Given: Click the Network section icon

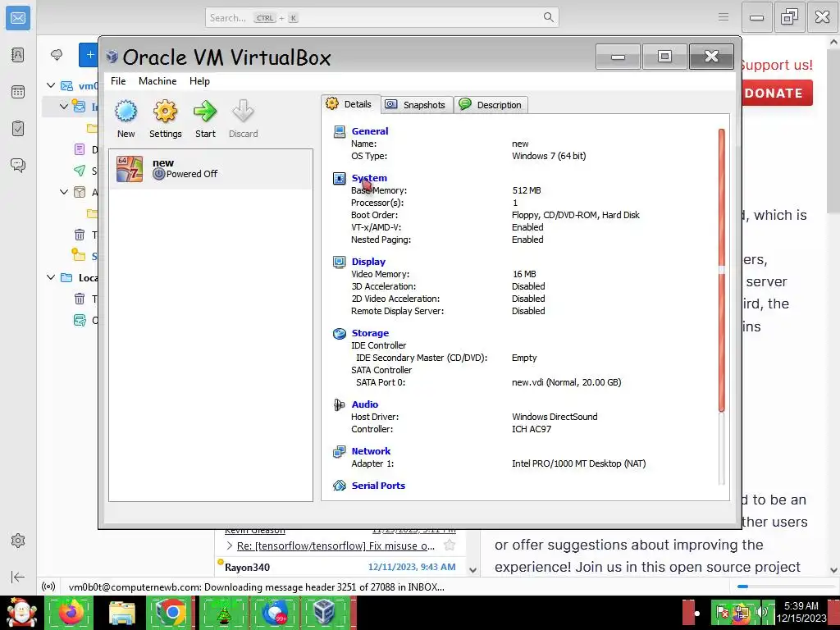Looking at the screenshot, I should [339, 452].
